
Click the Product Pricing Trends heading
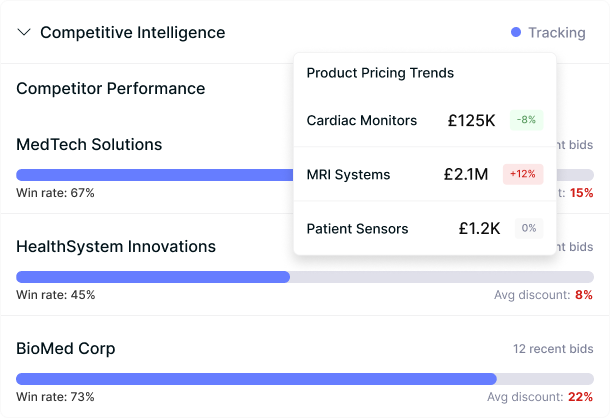380,73
